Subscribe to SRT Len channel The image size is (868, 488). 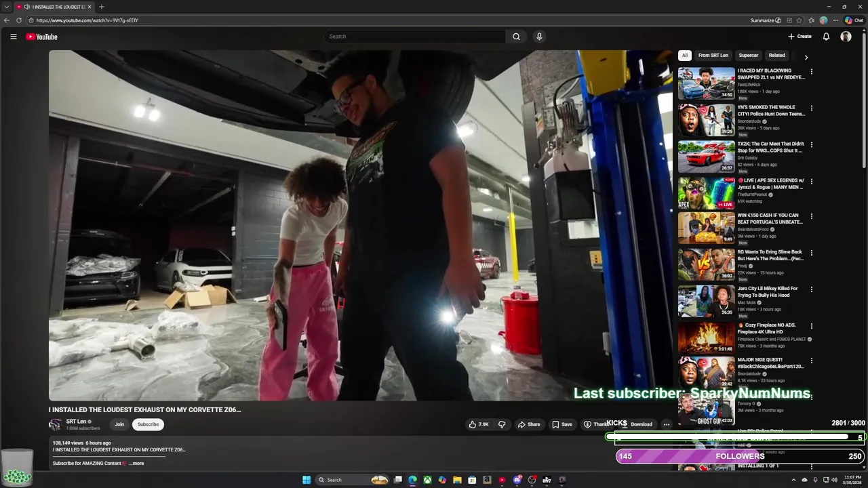(x=148, y=424)
